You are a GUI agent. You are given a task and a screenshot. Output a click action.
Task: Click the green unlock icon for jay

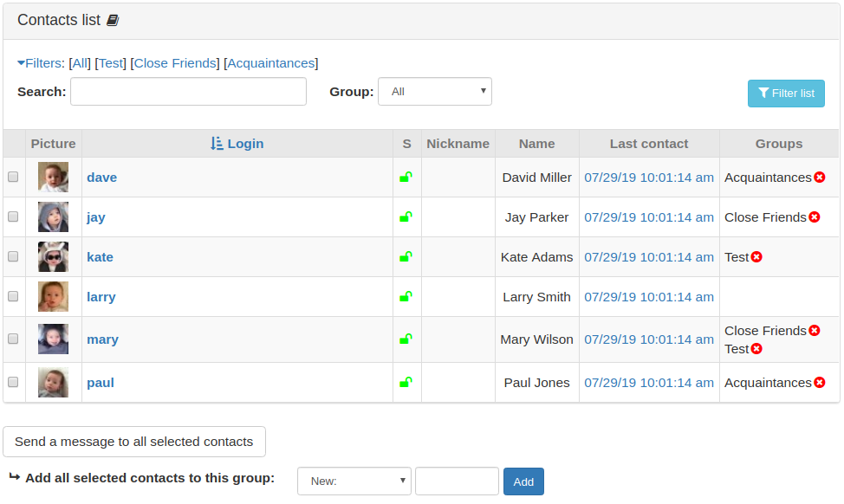(406, 216)
